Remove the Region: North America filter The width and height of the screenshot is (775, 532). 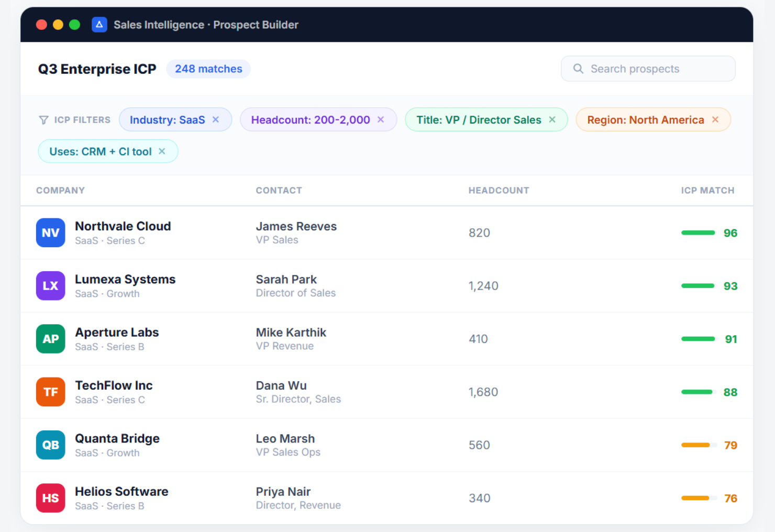(x=715, y=120)
